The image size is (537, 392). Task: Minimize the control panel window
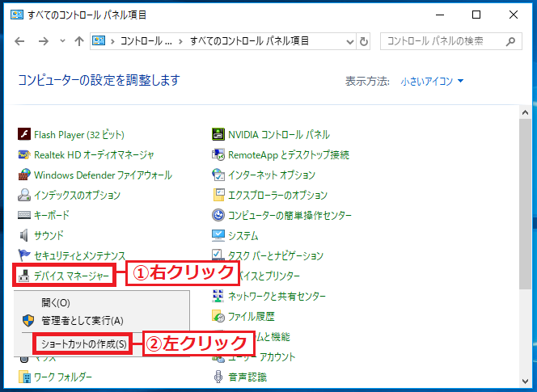point(440,15)
